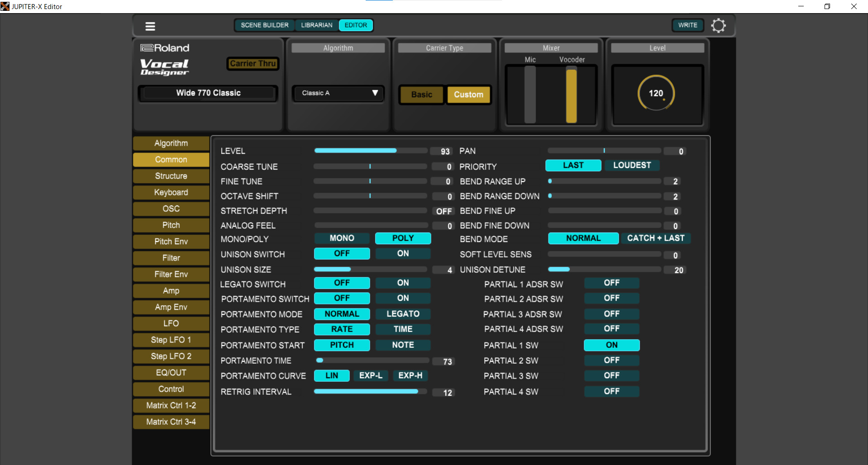
Task: Set PORTAMENTO TYPE to TIME
Action: coord(403,329)
